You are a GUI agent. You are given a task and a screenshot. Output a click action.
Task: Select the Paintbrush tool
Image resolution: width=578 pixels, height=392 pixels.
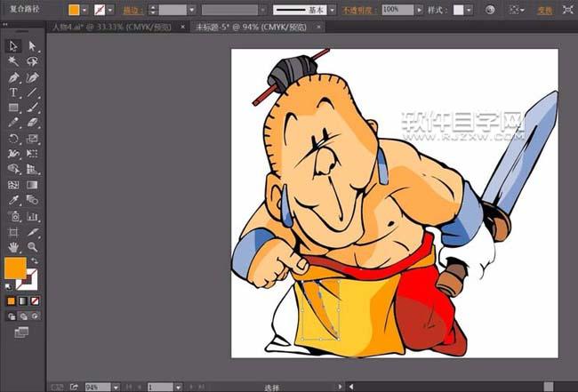33,108
